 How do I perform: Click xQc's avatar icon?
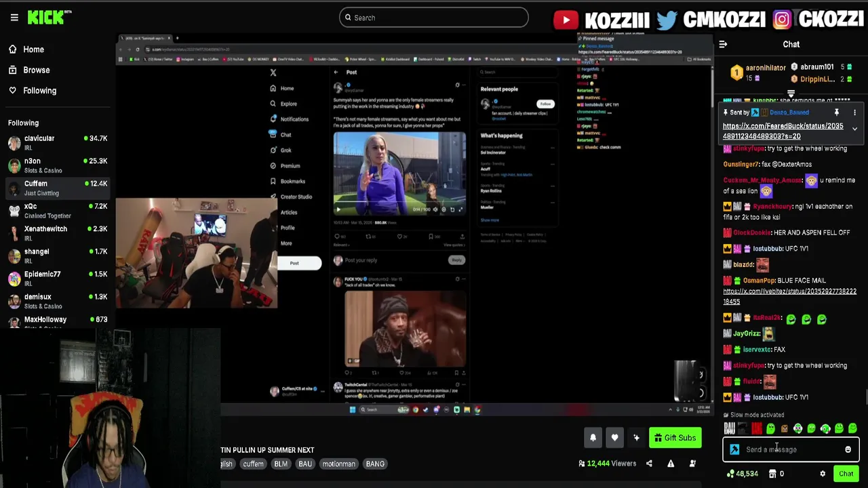click(x=14, y=210)
